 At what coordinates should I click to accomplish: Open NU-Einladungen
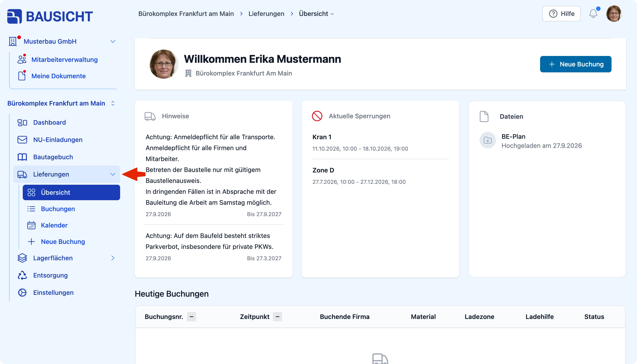58,139
